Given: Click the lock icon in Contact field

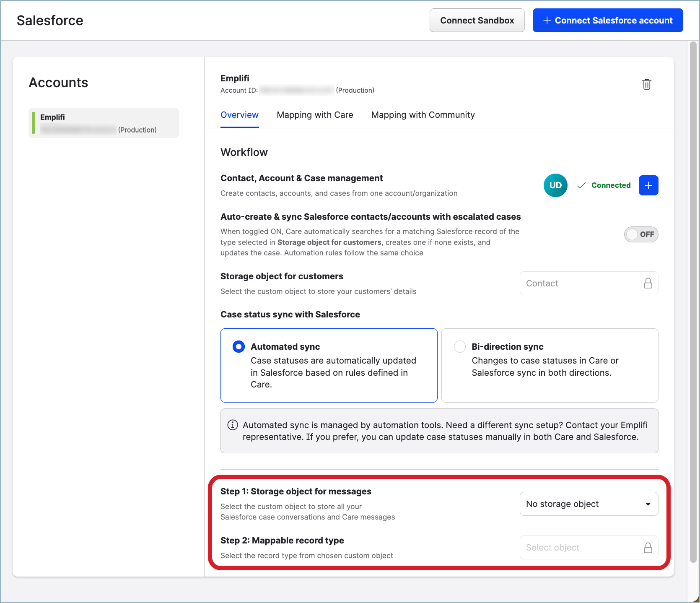Looking at the screenshot, I should (648, 283).
